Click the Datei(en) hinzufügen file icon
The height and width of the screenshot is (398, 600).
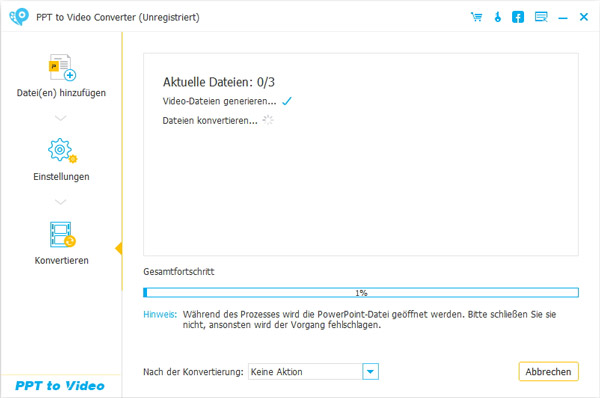(62, 67)
